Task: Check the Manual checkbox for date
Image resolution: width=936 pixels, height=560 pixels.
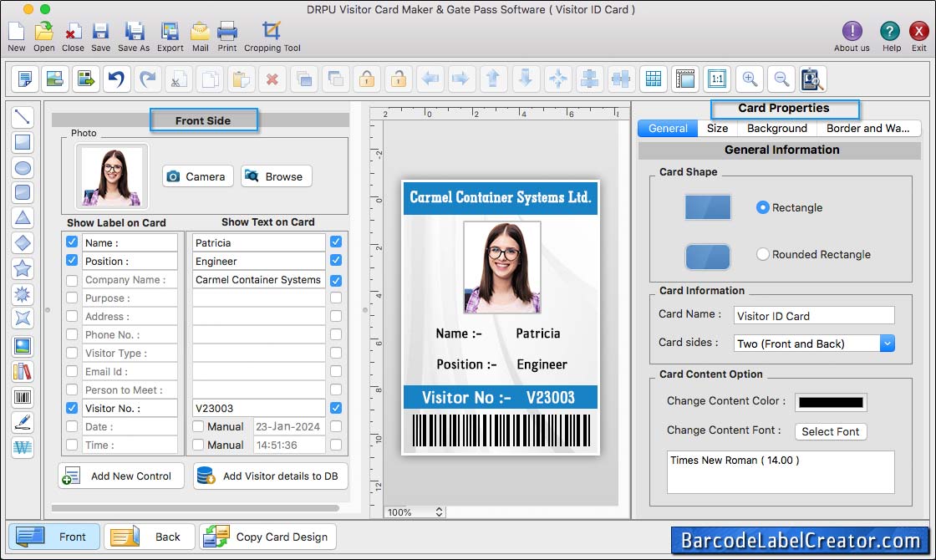Action: click(x=198, y=426)
